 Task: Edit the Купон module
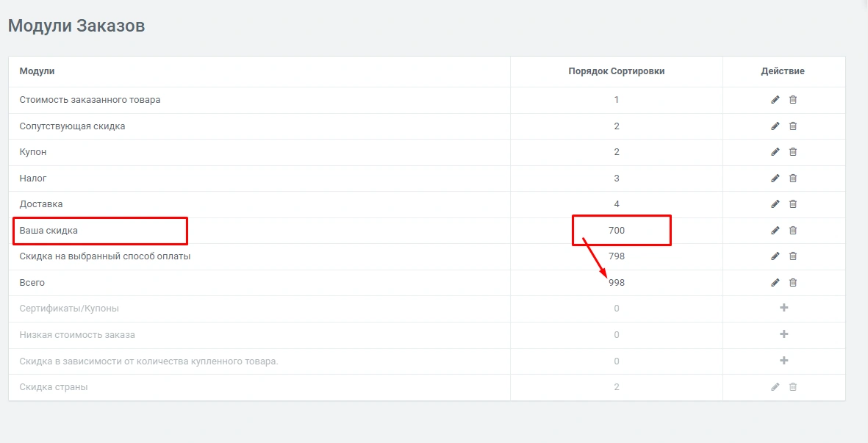[775, 152]
